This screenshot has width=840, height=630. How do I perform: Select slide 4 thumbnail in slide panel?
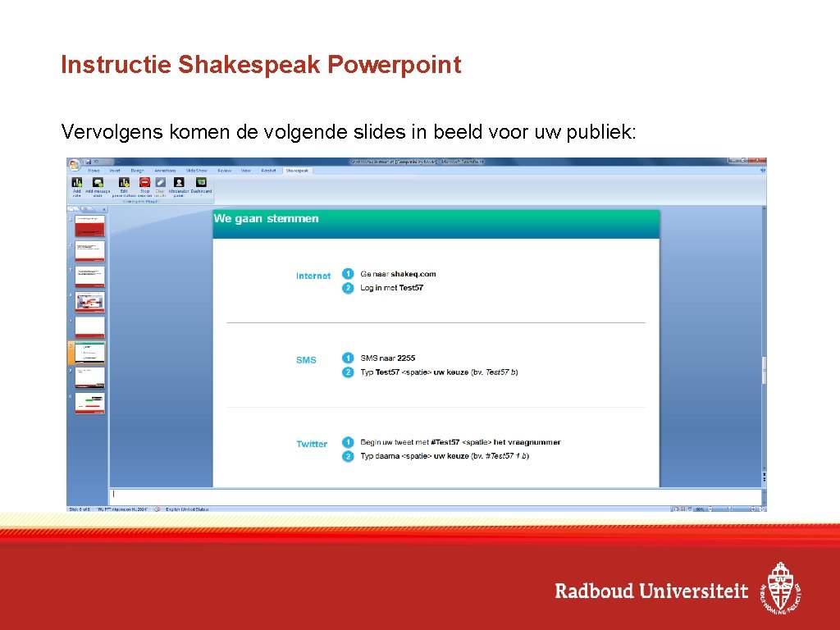coord(90,302)
